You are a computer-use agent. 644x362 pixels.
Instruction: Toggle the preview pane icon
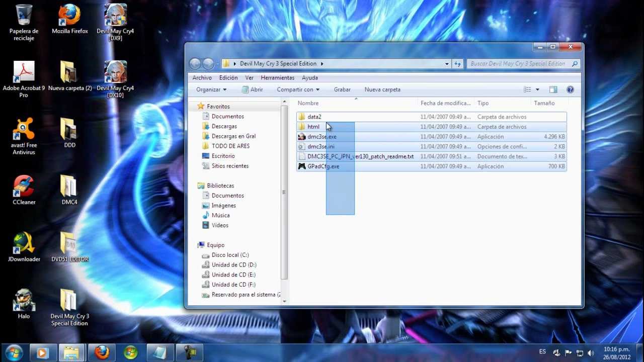click(553, 89)
